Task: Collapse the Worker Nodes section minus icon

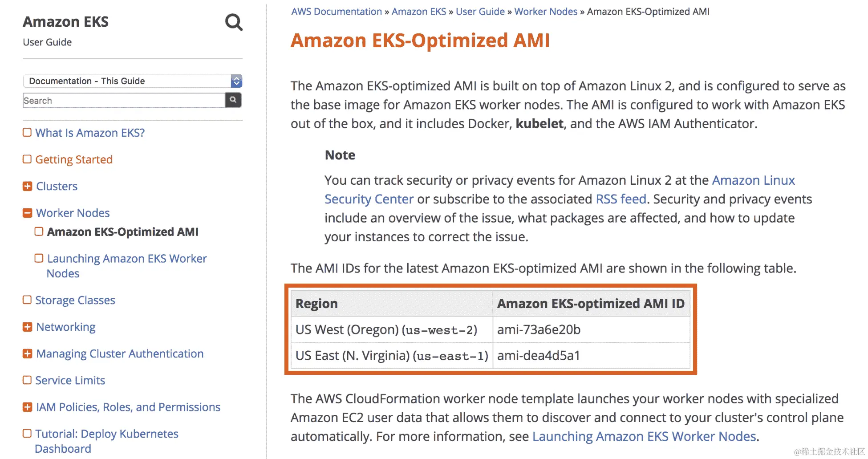Action: pyautogui.click(x=28, y=213)
